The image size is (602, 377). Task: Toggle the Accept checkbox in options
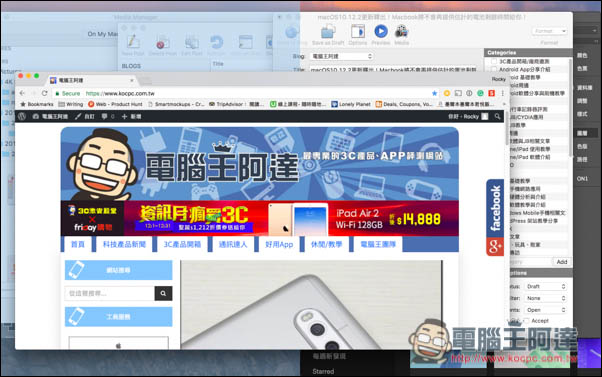[x=526, y=321]
